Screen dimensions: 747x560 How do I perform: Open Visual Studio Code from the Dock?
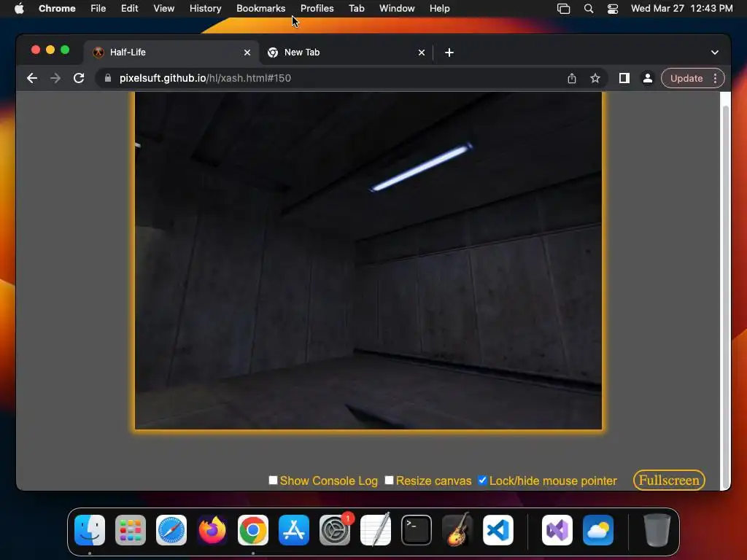(x=498, y=530)
